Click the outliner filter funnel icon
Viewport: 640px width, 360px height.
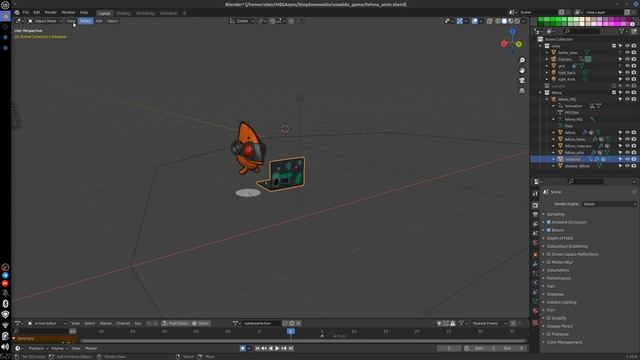[622, 31]
